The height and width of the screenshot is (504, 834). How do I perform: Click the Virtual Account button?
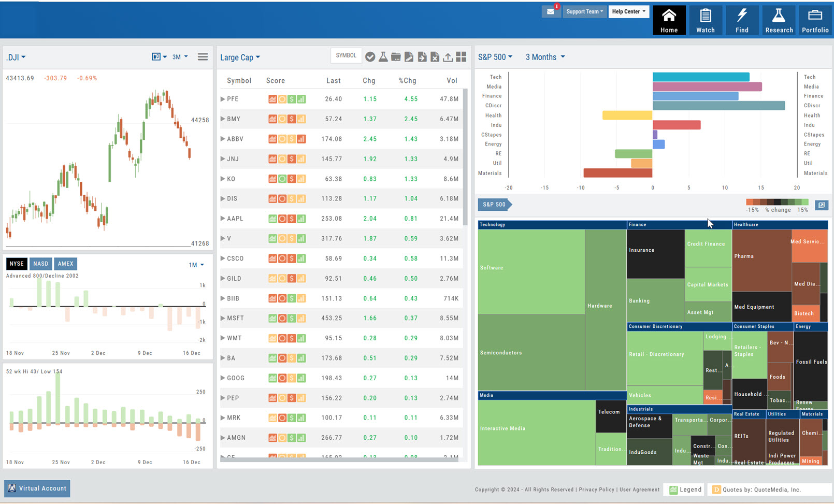(x=37, y=488)
